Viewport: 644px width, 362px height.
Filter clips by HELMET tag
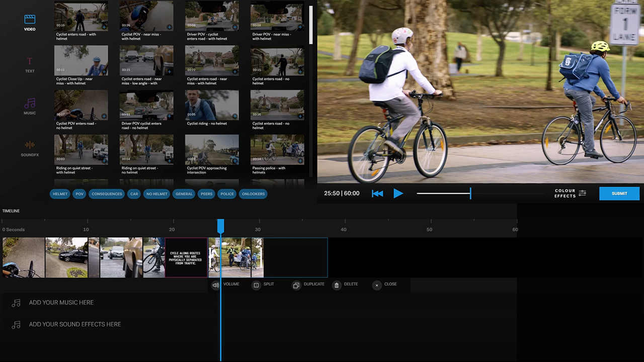point(60,194)
